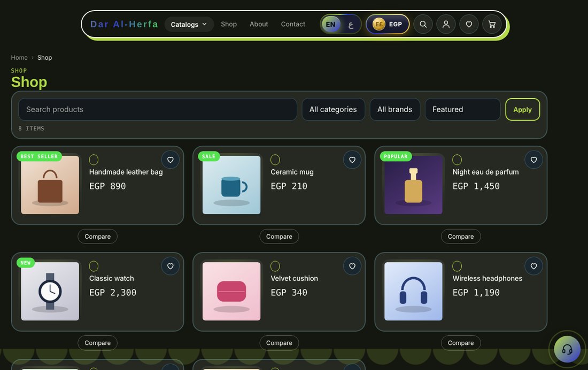Tick the select circle for Wireless headphones

tap(457, 266)
